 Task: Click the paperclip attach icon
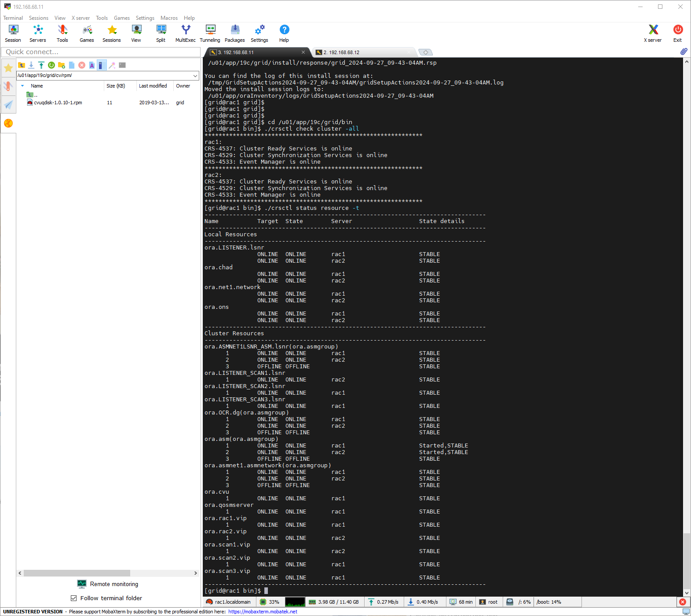click(x=684, y=51)
